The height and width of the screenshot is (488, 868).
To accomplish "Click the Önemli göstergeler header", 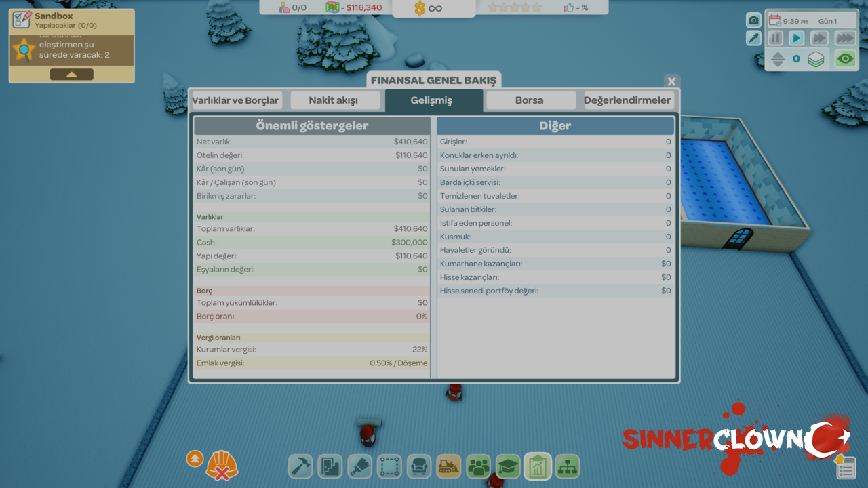I will point(312,125).
